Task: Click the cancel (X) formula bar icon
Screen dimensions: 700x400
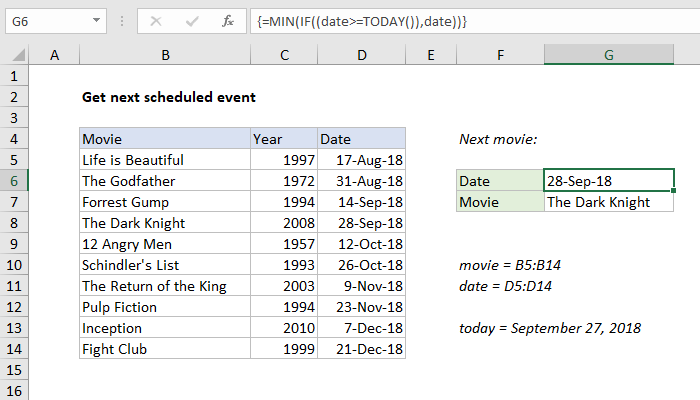Action: [x=156, y=20]
